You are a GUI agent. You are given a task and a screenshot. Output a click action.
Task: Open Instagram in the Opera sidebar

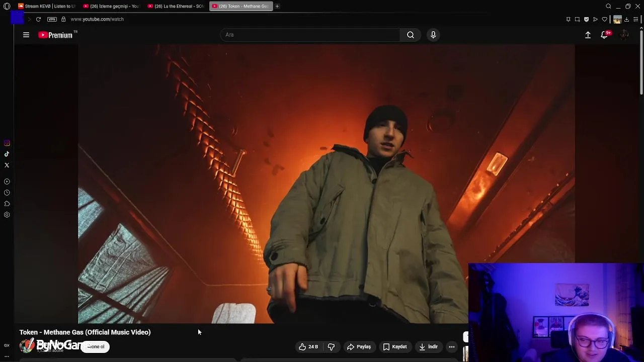tap(7, 143)
